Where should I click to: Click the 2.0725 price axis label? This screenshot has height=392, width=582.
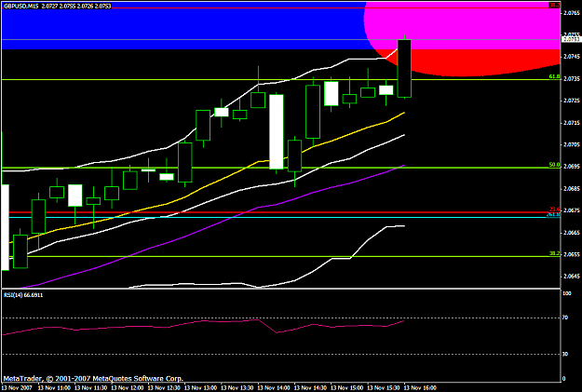572,101
